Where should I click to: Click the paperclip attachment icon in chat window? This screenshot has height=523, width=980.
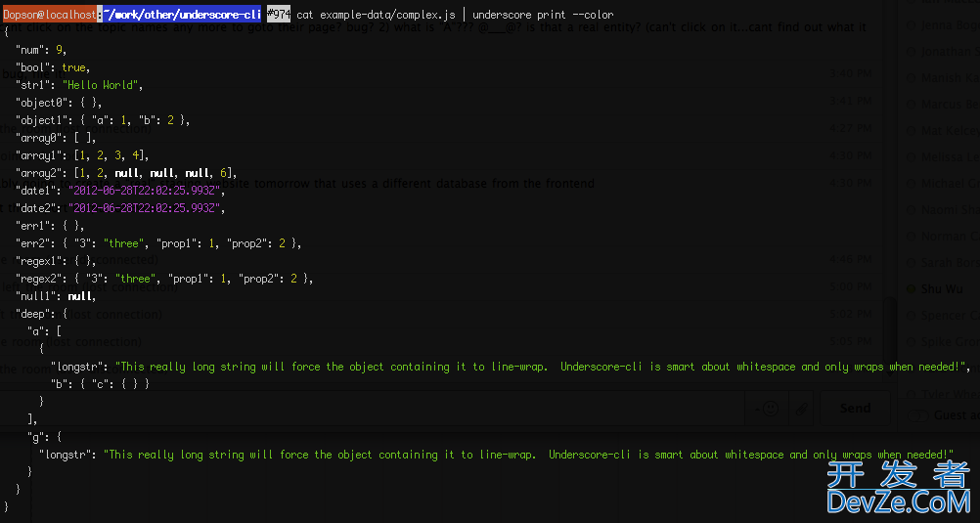(x=801, y=409)
